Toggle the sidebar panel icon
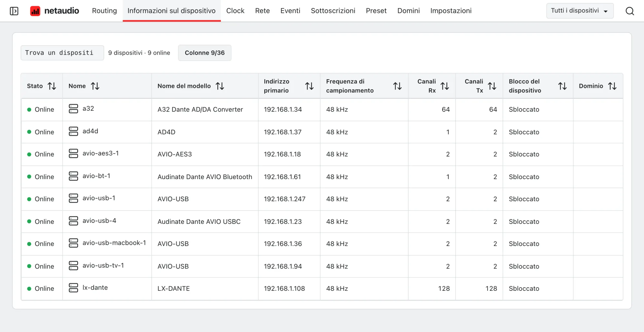Image resolution: width=644 pixels, height=332 pixels. point(14,11)
